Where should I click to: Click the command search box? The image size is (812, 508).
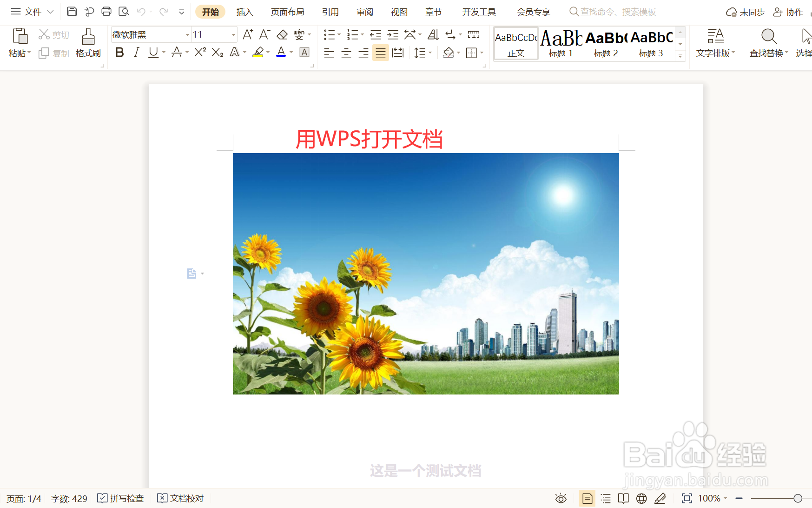pyautogui.click(x=613, y=12)
